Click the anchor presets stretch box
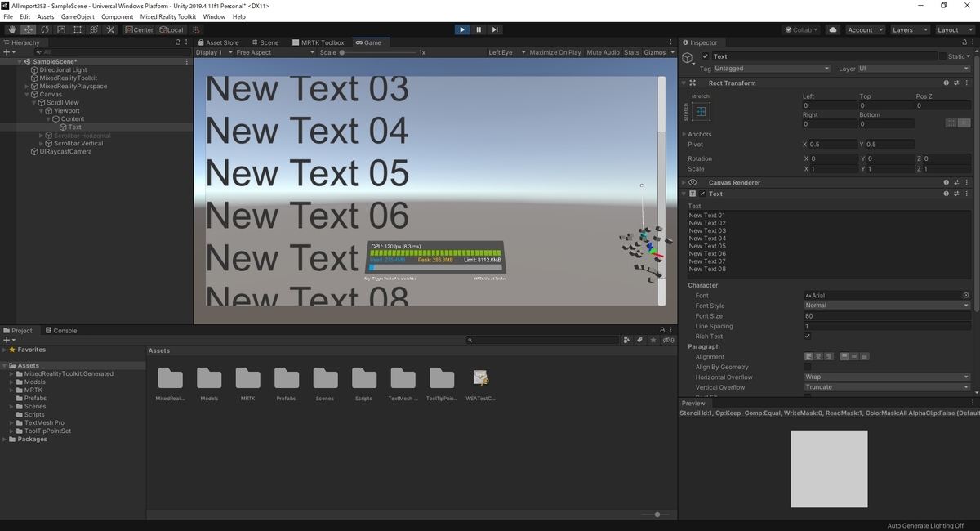The image size is (980, 531). click(701, 112)
